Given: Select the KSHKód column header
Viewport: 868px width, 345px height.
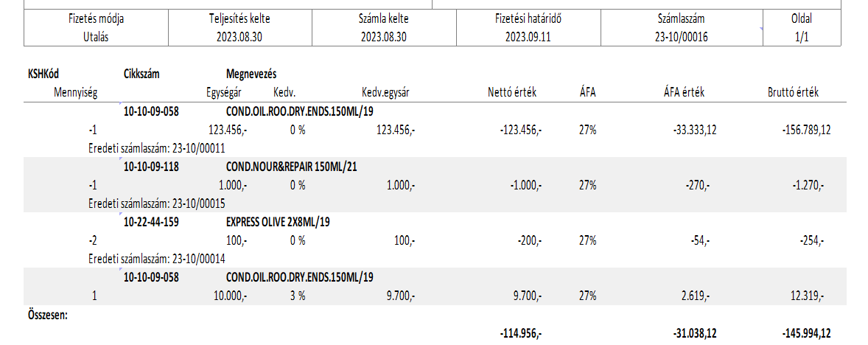Looking at the screenshot, I should tap(44, 74).
